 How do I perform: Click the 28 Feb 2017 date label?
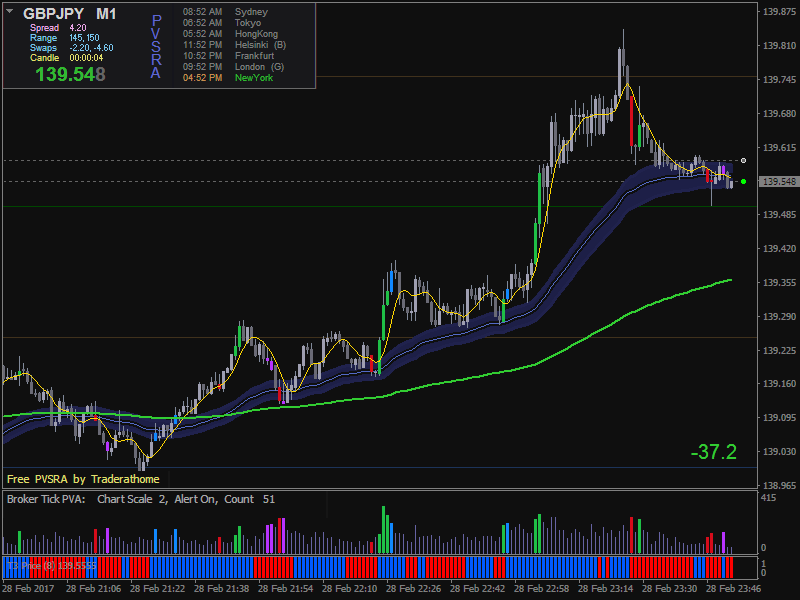28,588
